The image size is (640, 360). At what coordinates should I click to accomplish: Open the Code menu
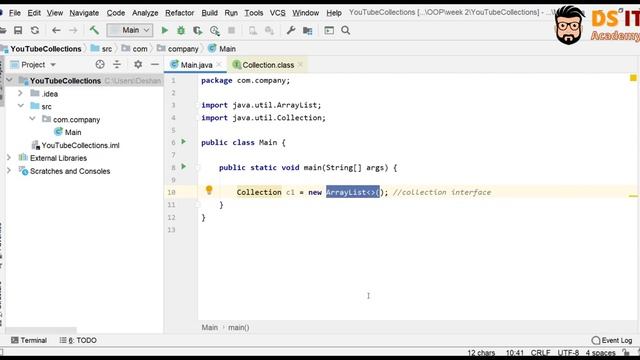point(116,13)
